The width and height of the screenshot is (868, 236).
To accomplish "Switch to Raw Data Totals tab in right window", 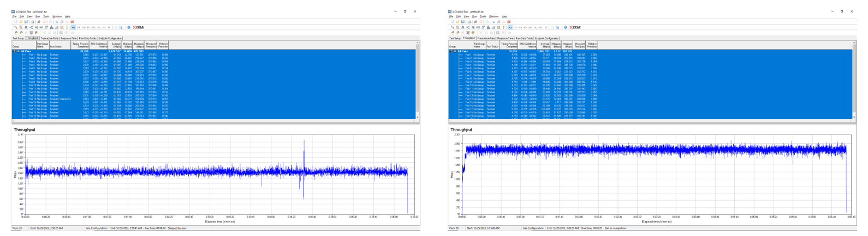I will [524, 38].
